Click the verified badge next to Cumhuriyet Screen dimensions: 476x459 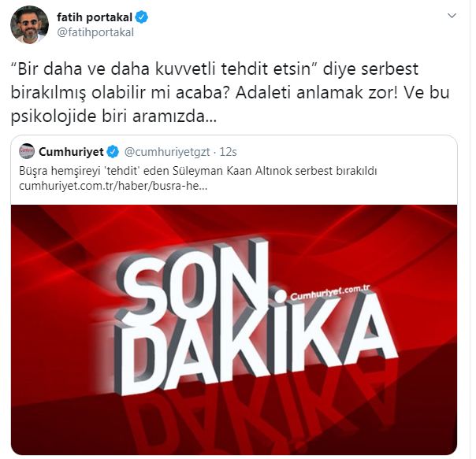(113, 151)
